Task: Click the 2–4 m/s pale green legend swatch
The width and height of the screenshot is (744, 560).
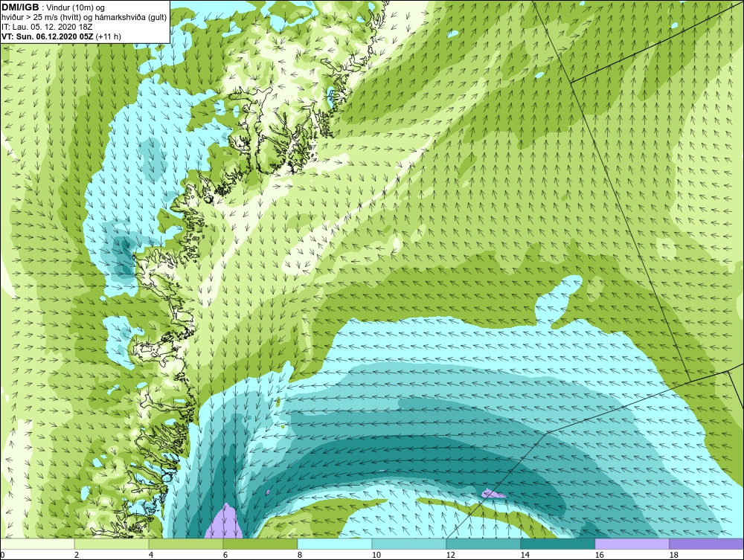Action: click(x=112, y=544)
